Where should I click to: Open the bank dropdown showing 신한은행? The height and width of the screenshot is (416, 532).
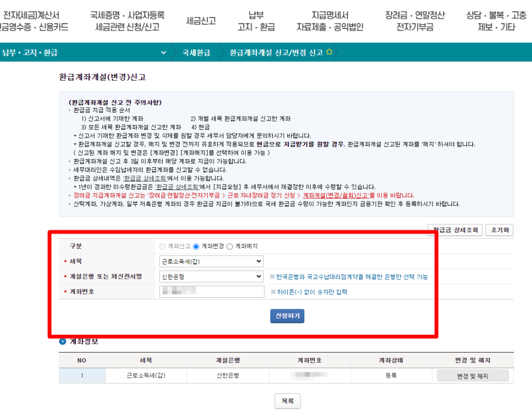[x=211, y=277]
